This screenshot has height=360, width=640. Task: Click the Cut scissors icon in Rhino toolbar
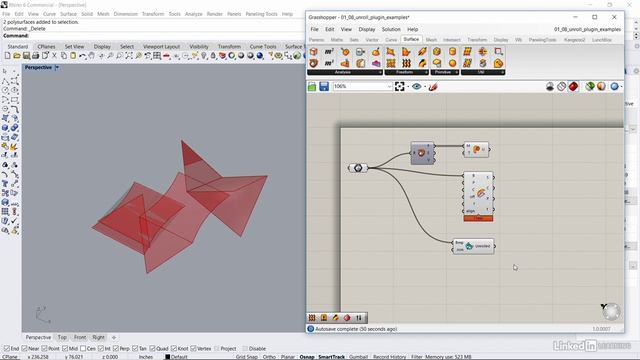[x=54, y=56]
